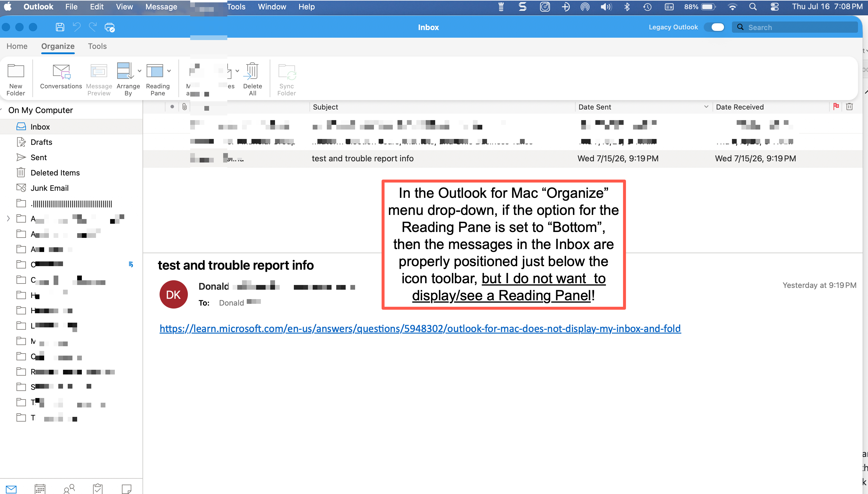Open the Arrange By dropdown arrow

point(140,71)
